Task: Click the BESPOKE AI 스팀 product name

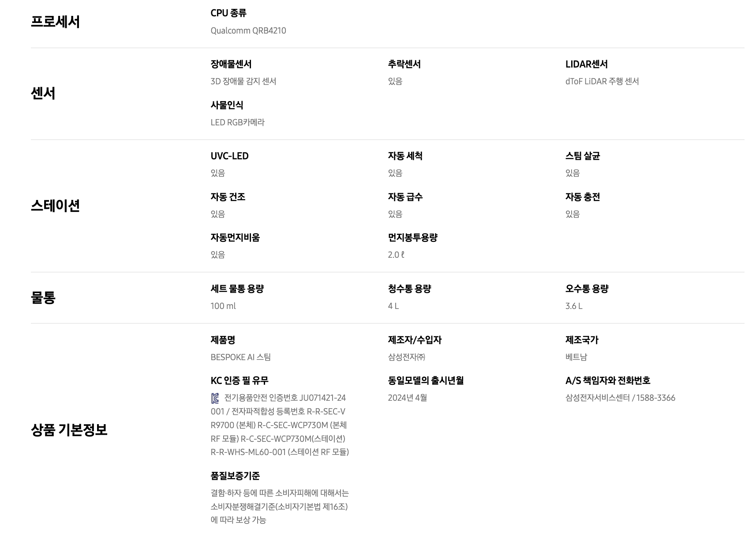Action: pyautogui.click(x=240, y=357)
